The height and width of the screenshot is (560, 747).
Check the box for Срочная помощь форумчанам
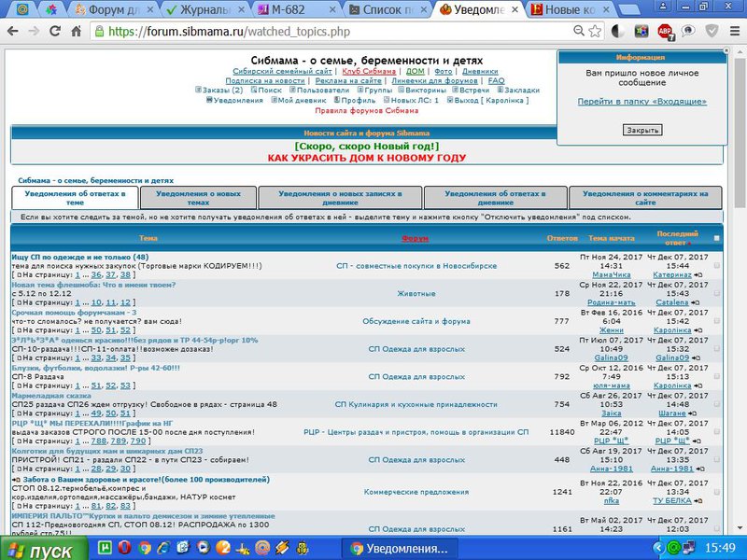pyautogui.click(x=716, y=321)
